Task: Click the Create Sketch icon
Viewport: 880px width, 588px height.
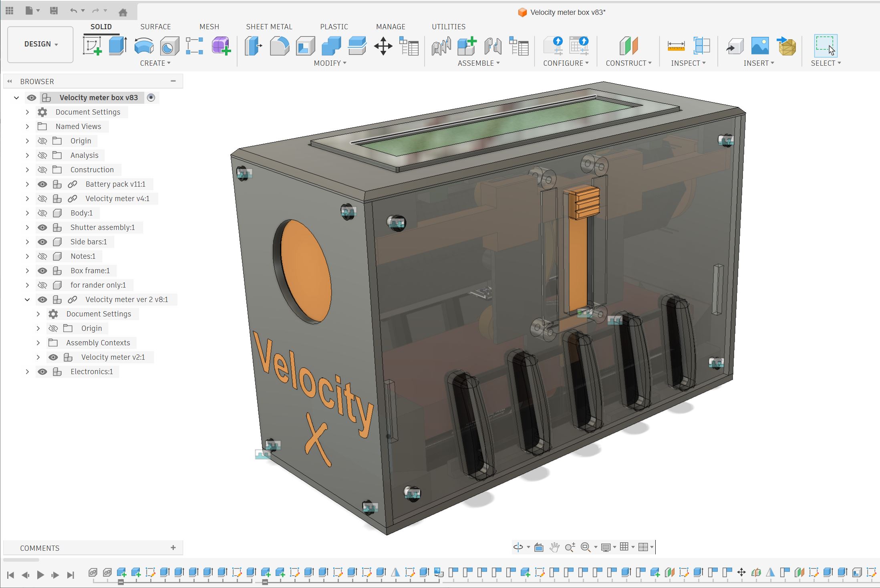Action: coord(92,46)
